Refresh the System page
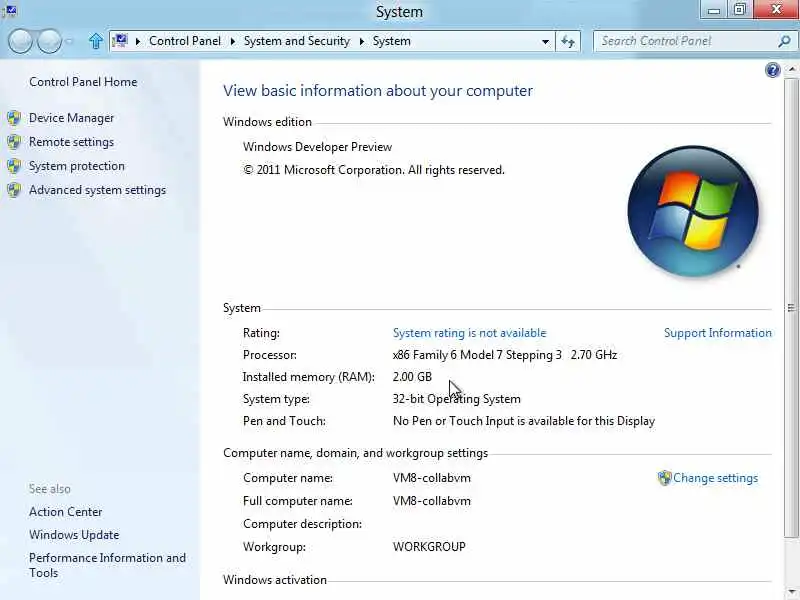The height and width of the screenshot is (600, 800). (x=568, y=41)
